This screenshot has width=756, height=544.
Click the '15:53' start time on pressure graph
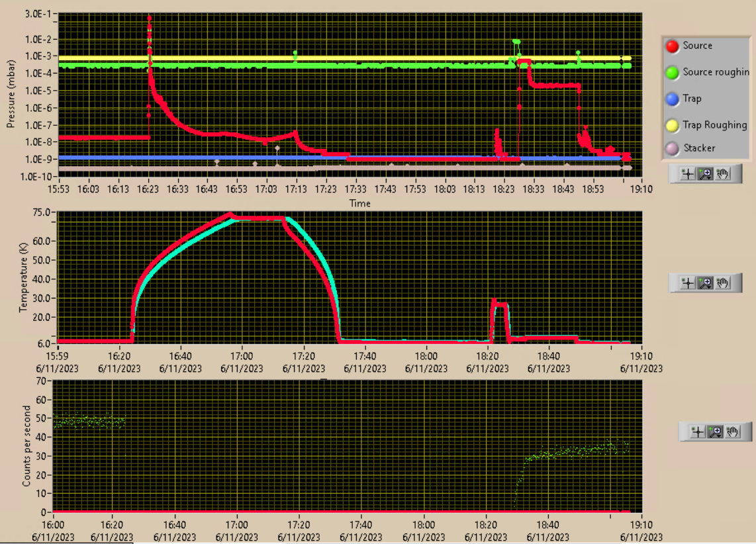click(58, 189)
